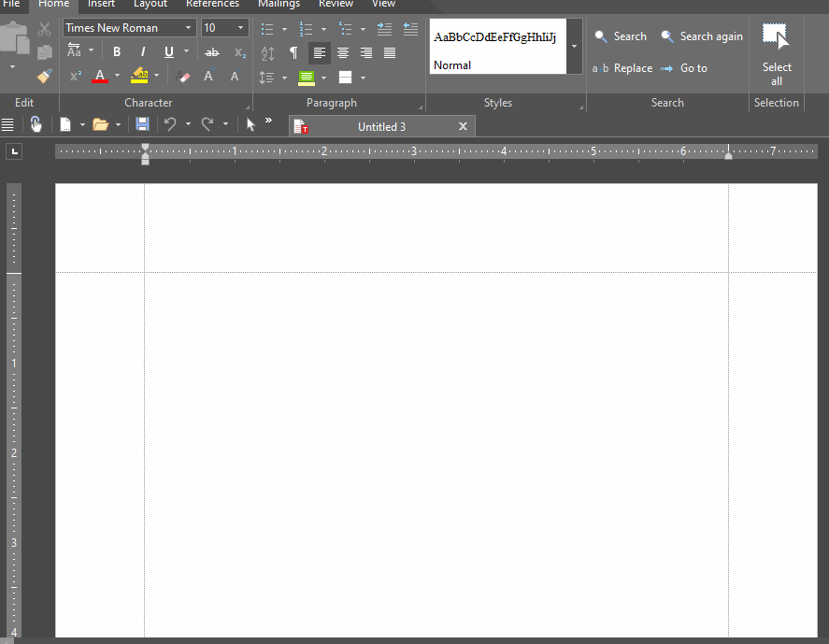The width and height of the screenshot is (829, 644).
Task: Click the eraser to clear character formatting
Action: coord(183,77)
